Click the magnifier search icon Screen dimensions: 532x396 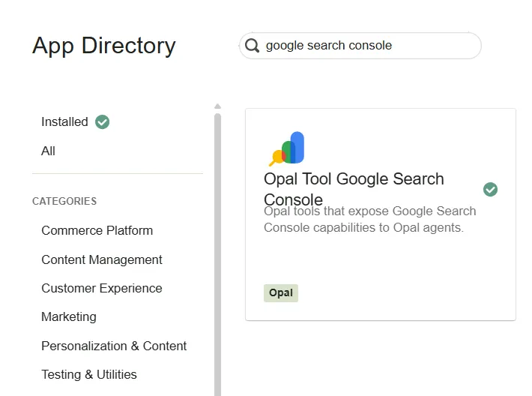point(252,45)
